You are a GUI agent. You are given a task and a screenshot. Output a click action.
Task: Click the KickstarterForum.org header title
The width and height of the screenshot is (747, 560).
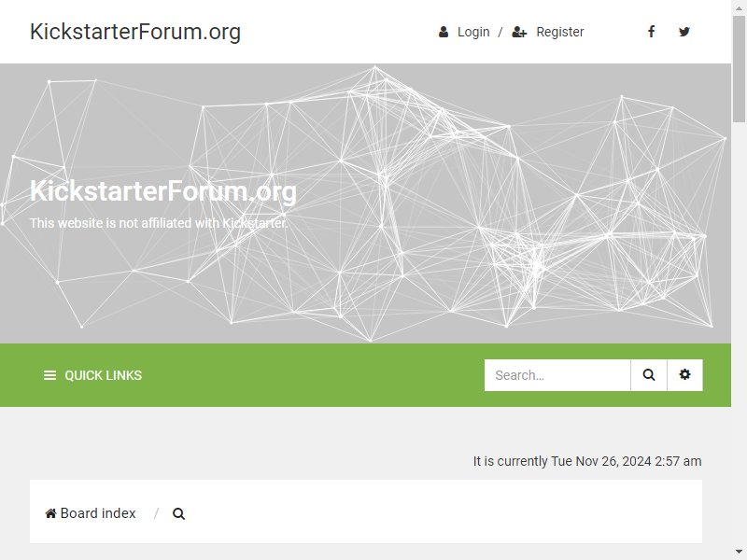coord(135,32)
